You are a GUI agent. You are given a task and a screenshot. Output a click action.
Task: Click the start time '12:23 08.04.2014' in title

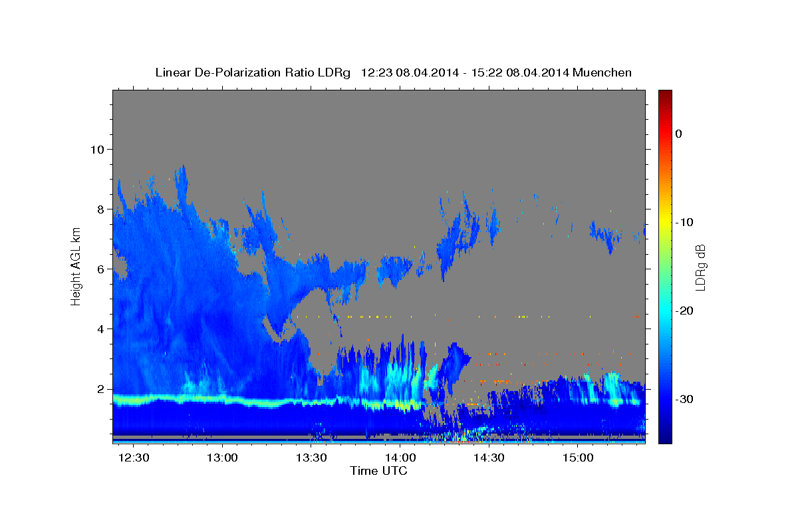409,72
